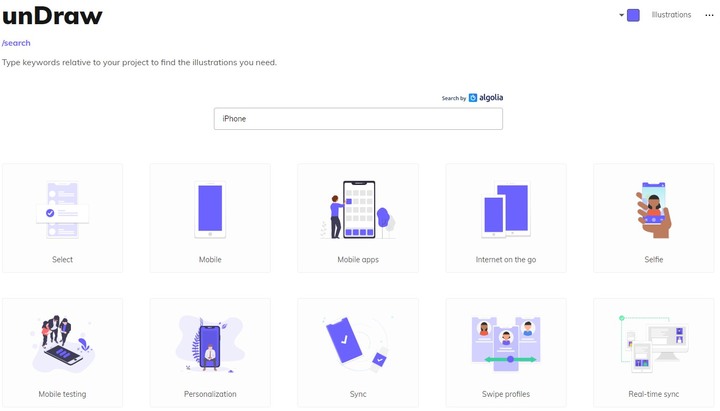
Task: Go to the Illustrations menu item
Action: [671, 15]
